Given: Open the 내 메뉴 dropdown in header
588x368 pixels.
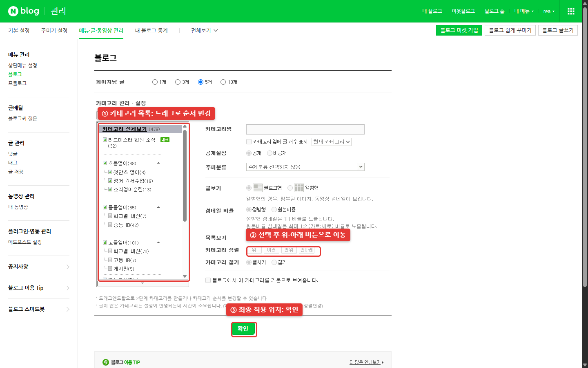Looking at the screenshot, I should 524,11.
